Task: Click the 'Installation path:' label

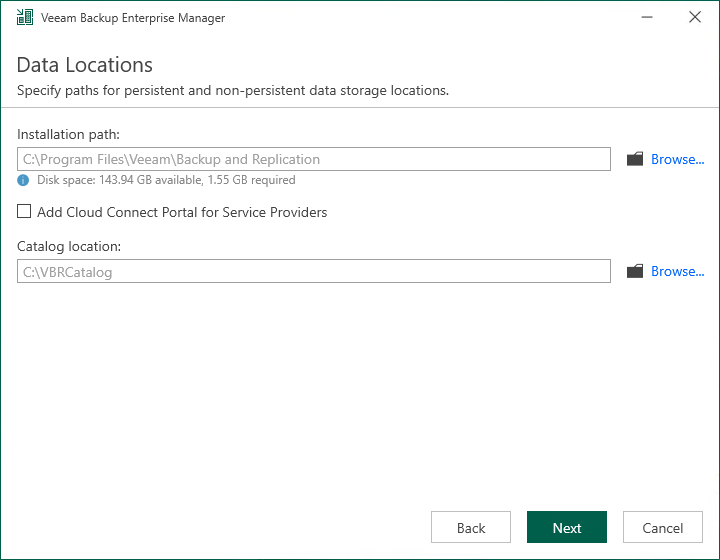Action: point(69,134)
